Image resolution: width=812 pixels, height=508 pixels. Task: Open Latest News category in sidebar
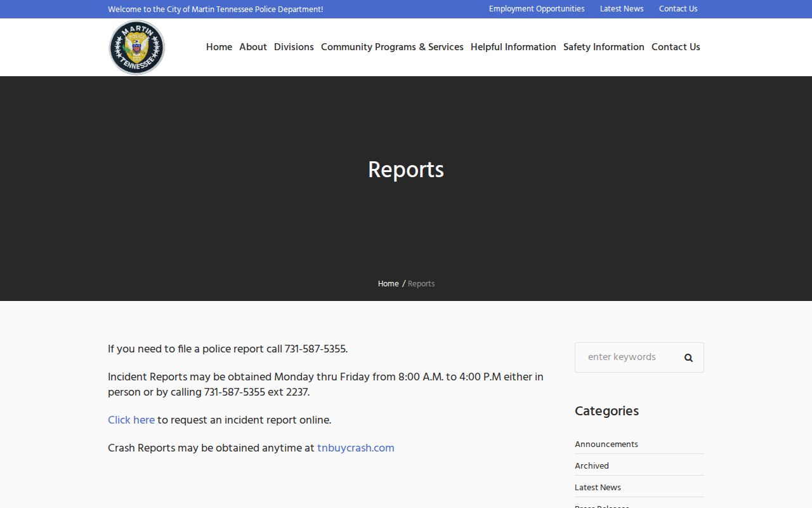(598, 488)
